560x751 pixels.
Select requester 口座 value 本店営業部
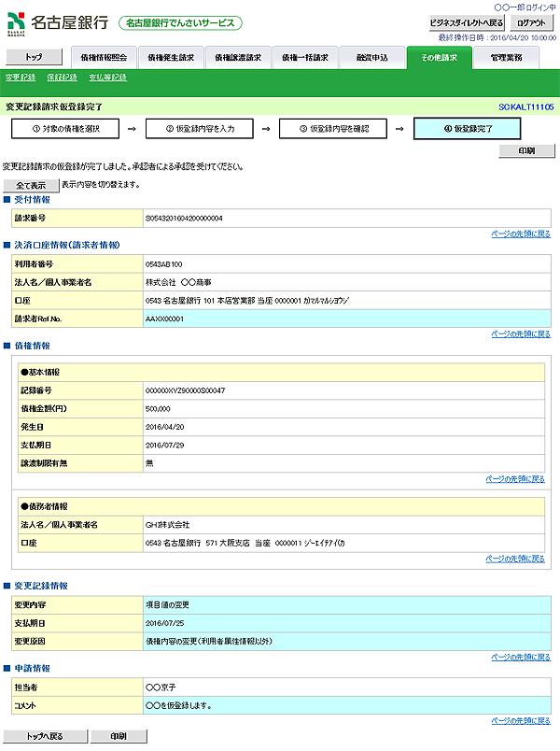tap(247, 301)
